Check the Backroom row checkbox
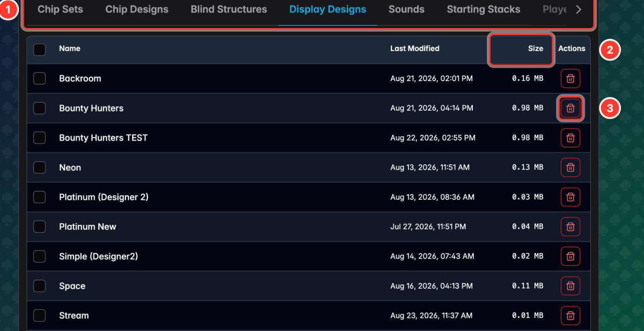The width and height of the screenshot is (644, 331). click(x=40, y=79)
